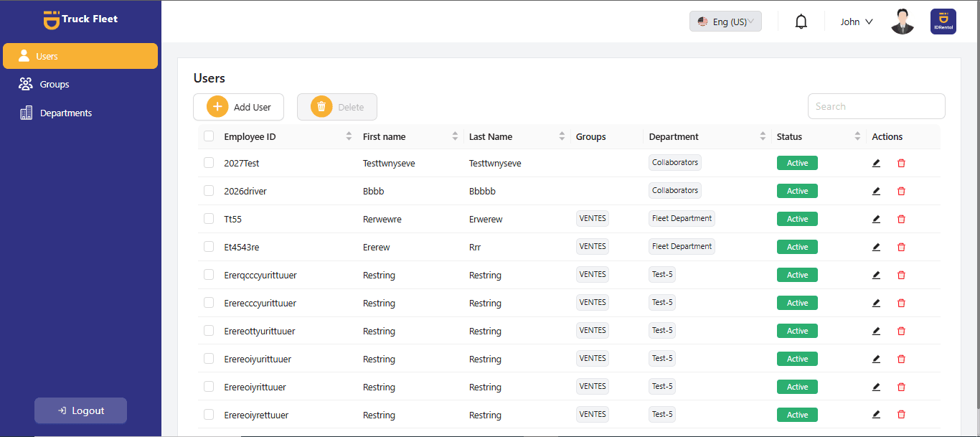The width and height of the screenshot is (980, 437).
Task: Tick the checkbox for Et4543re
Action: click(x=209, y=247)
